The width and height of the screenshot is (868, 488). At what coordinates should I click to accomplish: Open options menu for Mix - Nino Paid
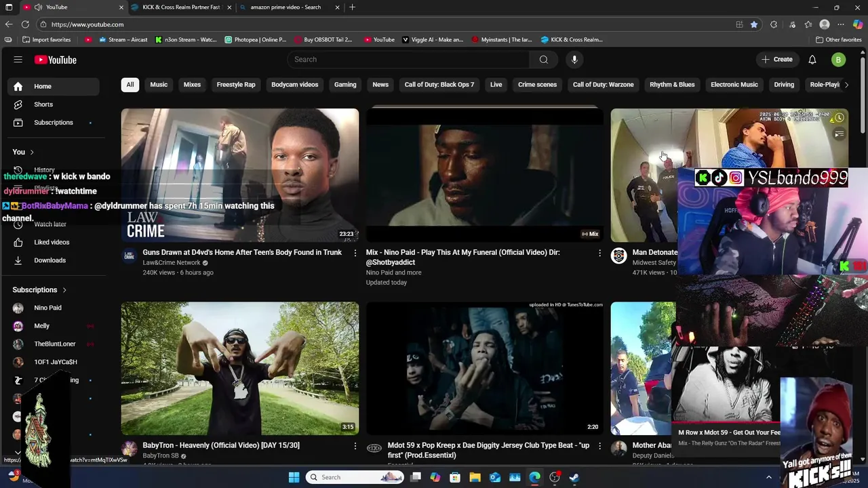(x=599, y=253)
